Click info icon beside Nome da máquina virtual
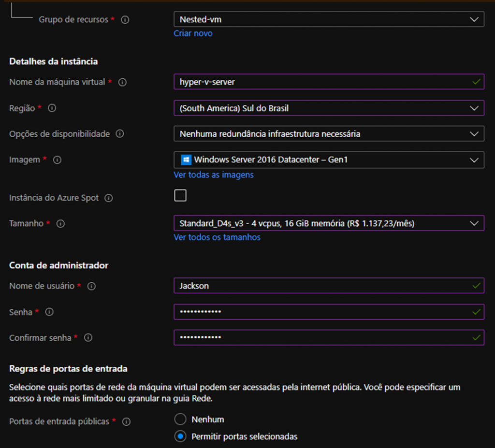Screen dimensions: 495x448 (122, 82)
